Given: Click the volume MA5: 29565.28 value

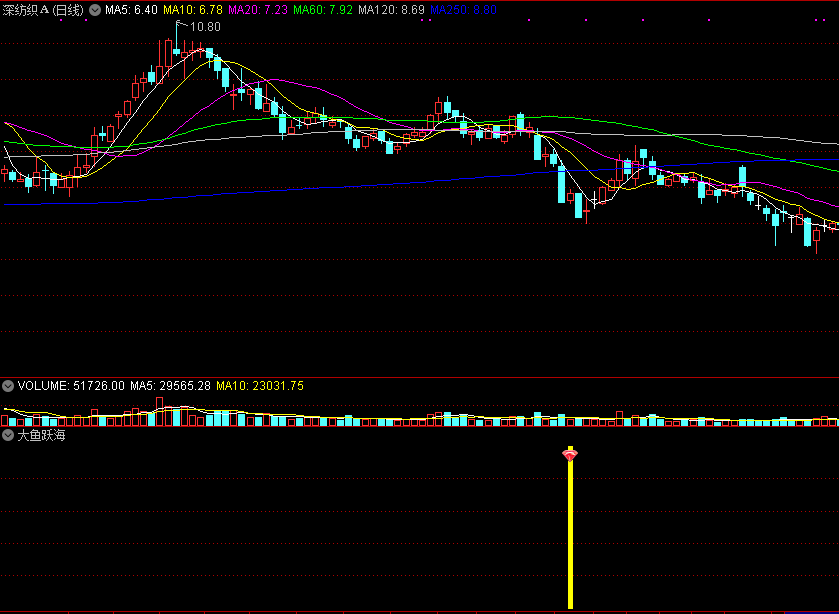Looking at the screenshot, I should [171, 386].
